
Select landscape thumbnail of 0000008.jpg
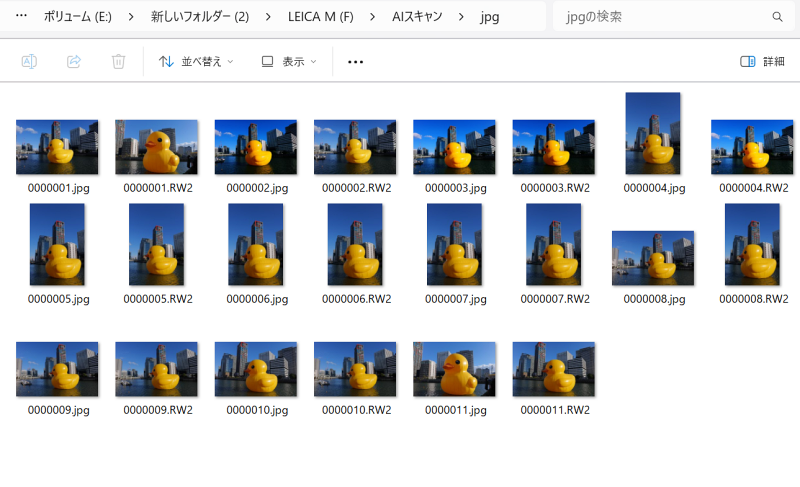(x=653, y=258)
